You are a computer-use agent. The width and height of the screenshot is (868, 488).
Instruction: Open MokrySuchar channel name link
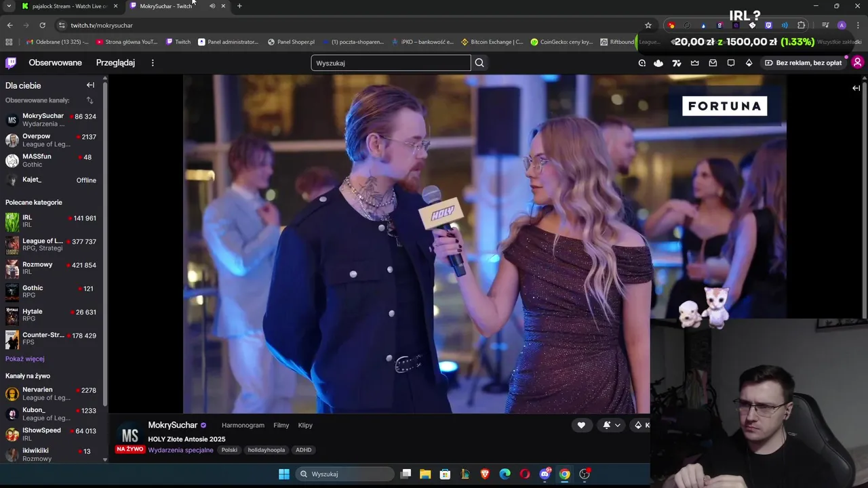[x=173, y=425]
